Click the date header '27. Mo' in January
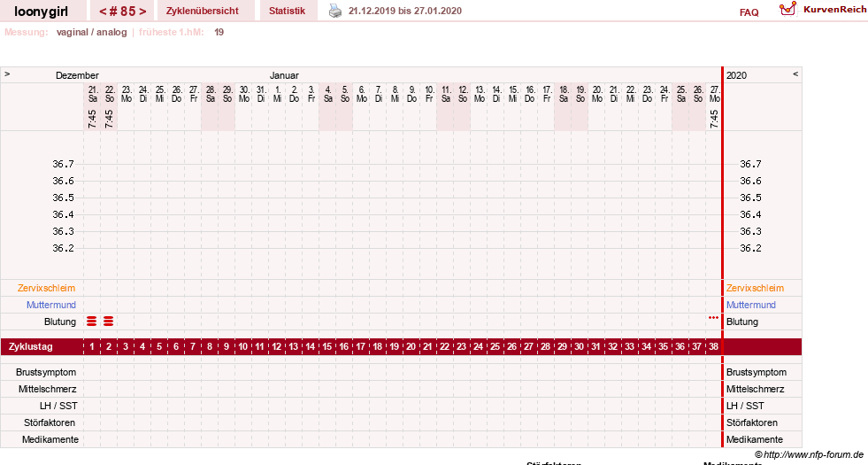Screen dimensions: 868x465 [x=715, y=94]
